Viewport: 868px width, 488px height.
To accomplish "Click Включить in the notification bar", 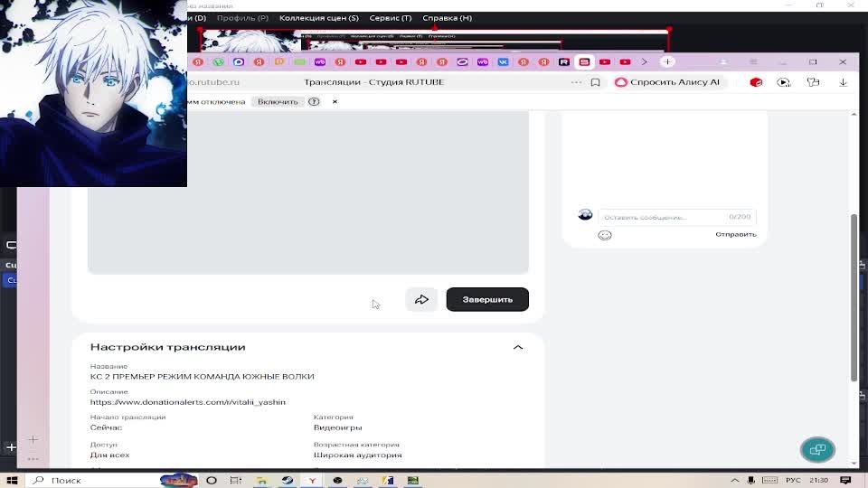I will pos(278,102).
